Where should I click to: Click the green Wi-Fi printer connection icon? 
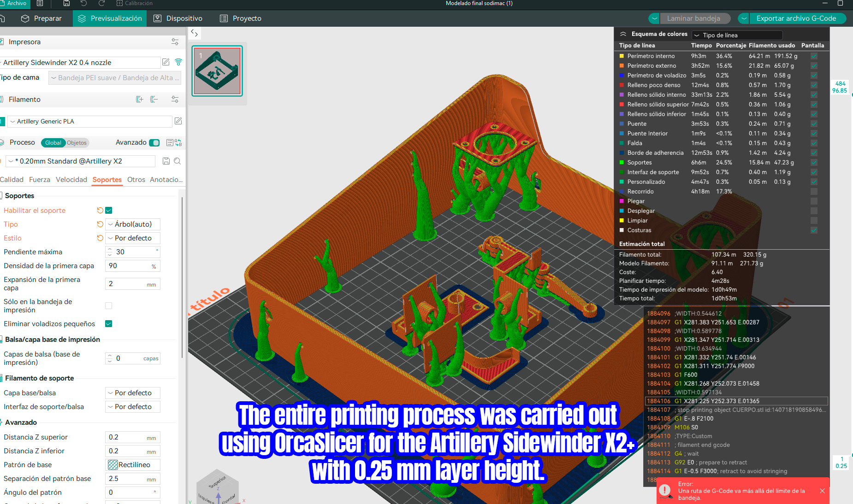pos(178,62)
